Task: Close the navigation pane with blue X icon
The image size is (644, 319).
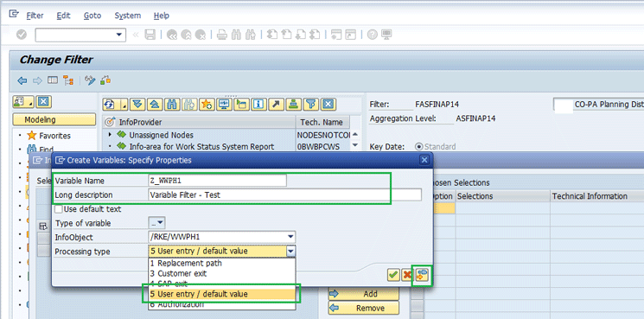Action: pos(43,101)
